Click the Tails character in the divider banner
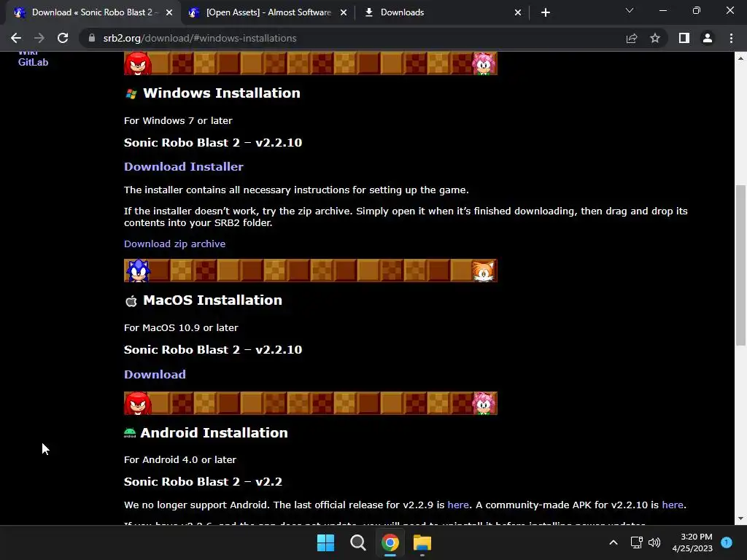Image resolution: width=747 pixels, height=560 pixels. pyautogui.click(x=483, y=271)
